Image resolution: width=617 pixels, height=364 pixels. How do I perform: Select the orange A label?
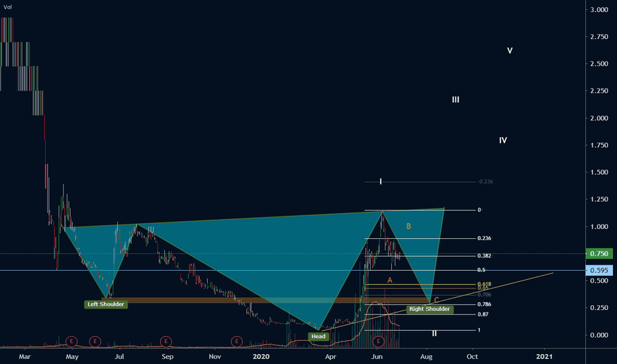click(x=389, y=280)
